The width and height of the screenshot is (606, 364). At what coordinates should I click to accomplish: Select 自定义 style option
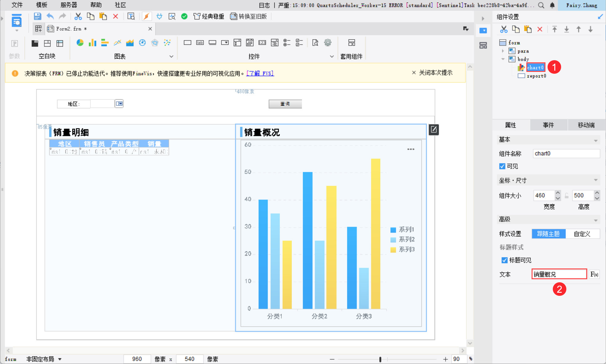click(582, 234)
